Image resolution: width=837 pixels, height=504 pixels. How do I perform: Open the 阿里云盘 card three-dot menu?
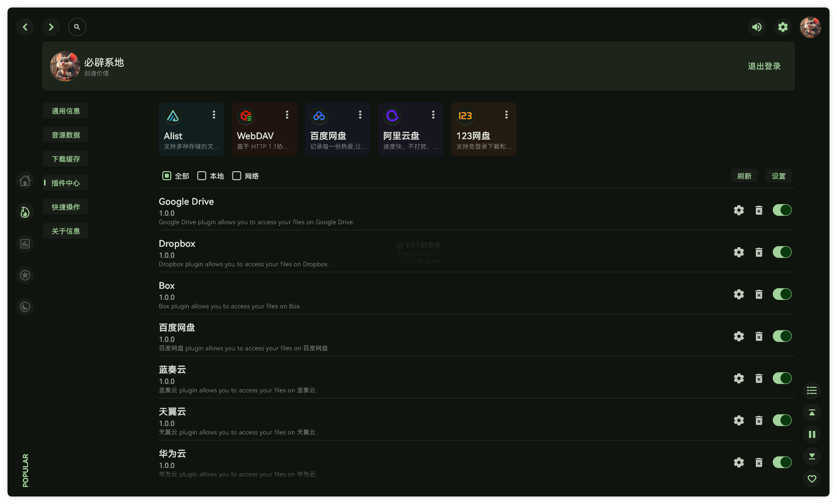pyautogui.click(x=433, y=115)
